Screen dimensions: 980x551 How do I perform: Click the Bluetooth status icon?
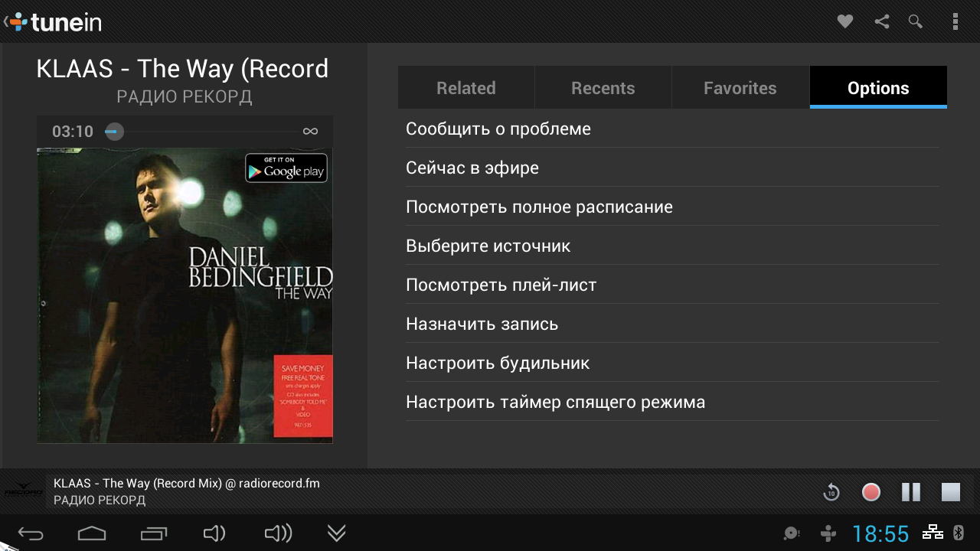point(958,533)
